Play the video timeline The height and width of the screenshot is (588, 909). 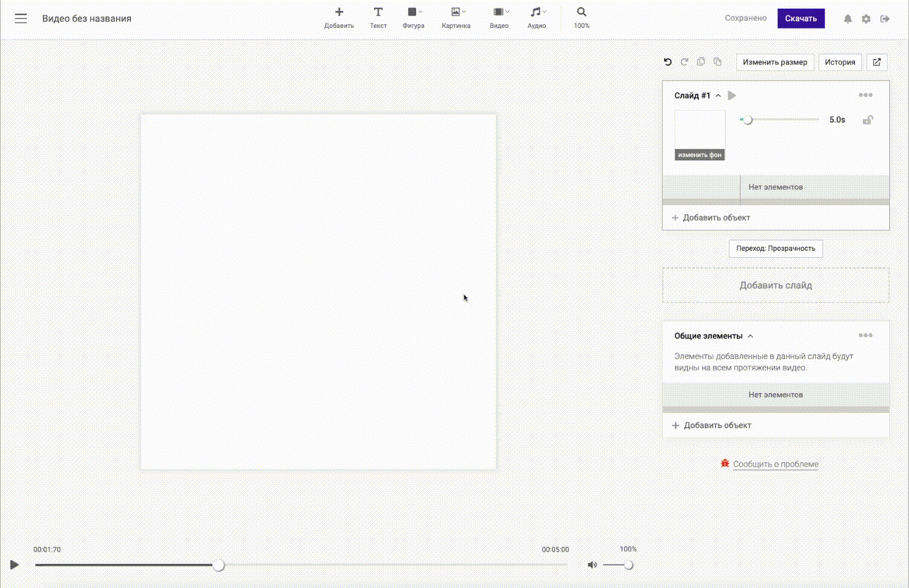[x=14, y=565]
